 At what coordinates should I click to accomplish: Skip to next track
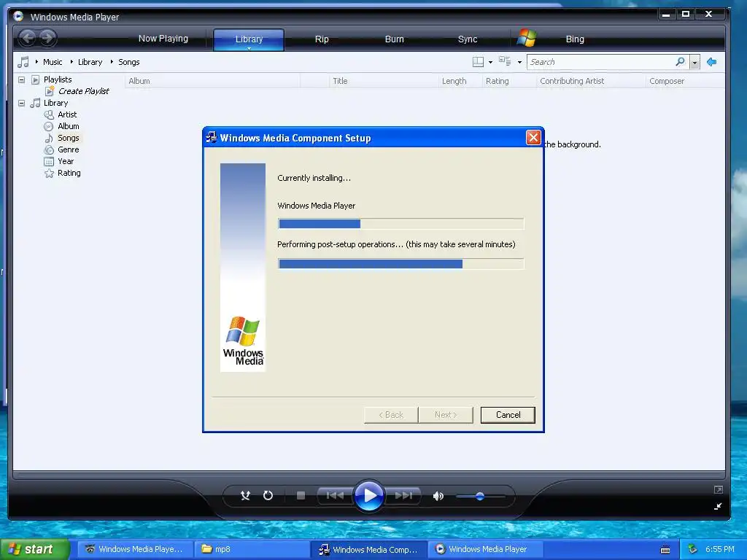403,496
